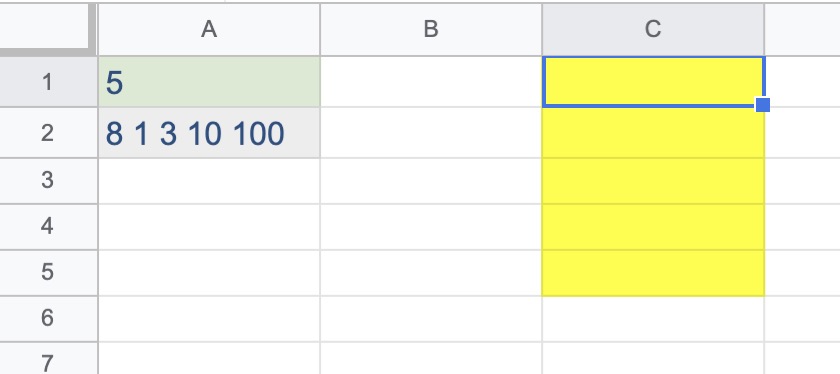
Task: Select cell A2 with 8 1 3 10 100
Action: click(x=209, y=133)
